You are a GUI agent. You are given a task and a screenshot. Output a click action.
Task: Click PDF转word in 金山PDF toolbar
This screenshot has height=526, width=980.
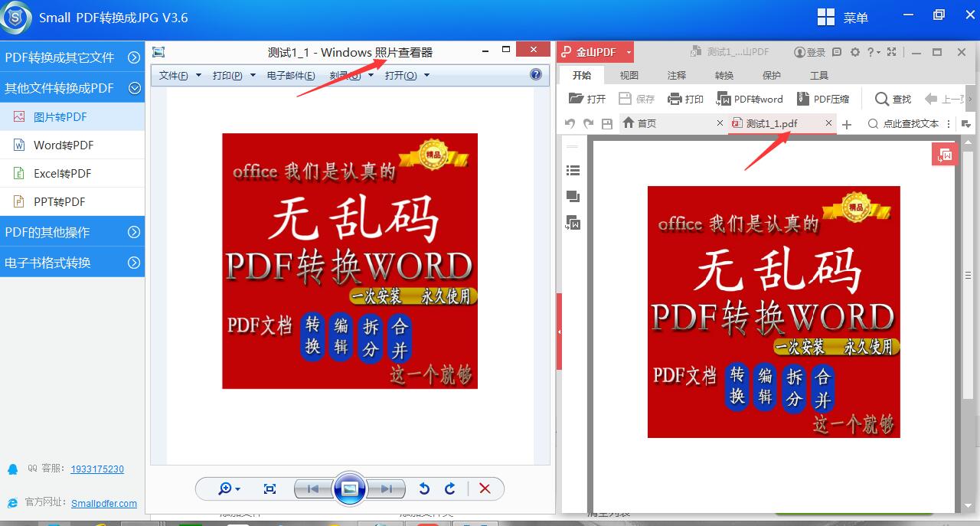[750, 99]
